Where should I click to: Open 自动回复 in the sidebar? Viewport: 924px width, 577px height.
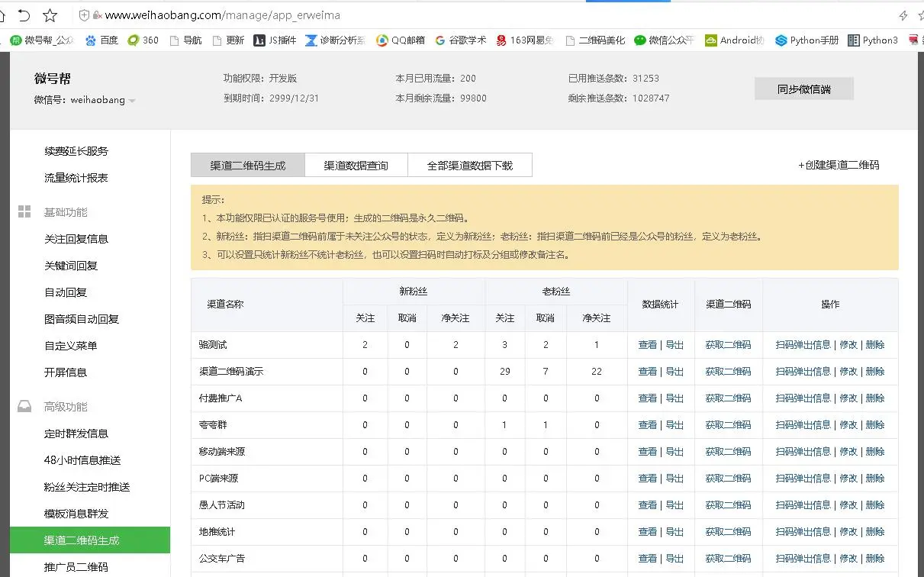click(x=66, y=292)
